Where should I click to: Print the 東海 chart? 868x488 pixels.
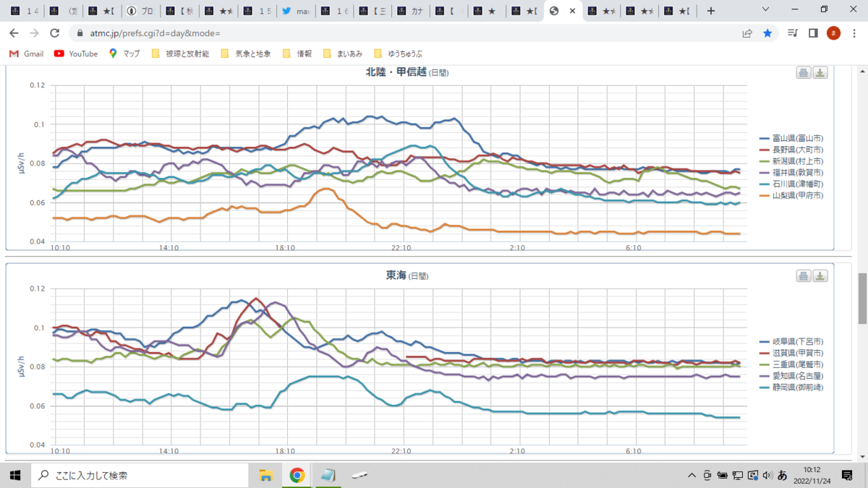[804, 275]
